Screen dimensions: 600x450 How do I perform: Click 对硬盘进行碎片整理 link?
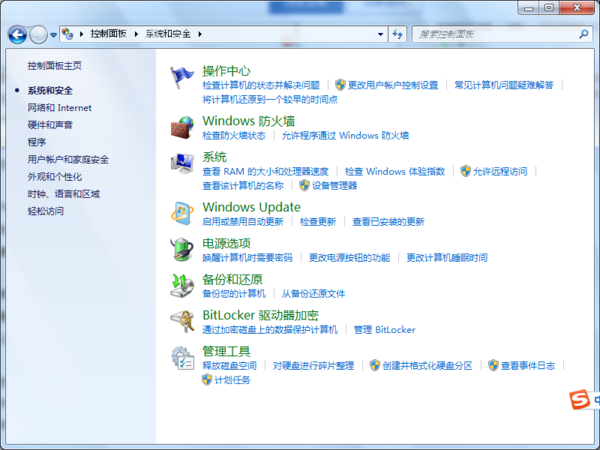click(x=313, y=366)
